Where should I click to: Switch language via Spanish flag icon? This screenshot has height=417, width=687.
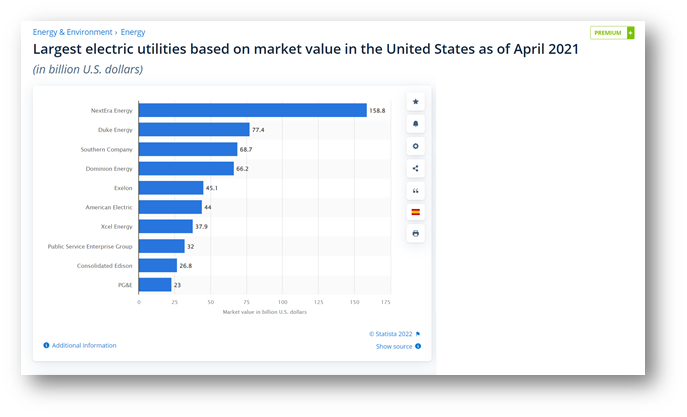click(x=415, y=212)
